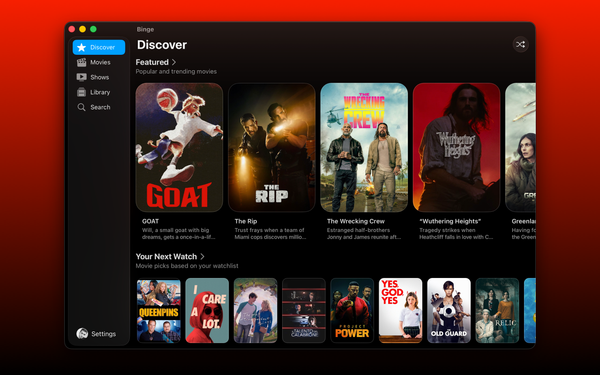Click The Rip title text
This screenshot has height=375, width=600.
(x=246, y=221)
